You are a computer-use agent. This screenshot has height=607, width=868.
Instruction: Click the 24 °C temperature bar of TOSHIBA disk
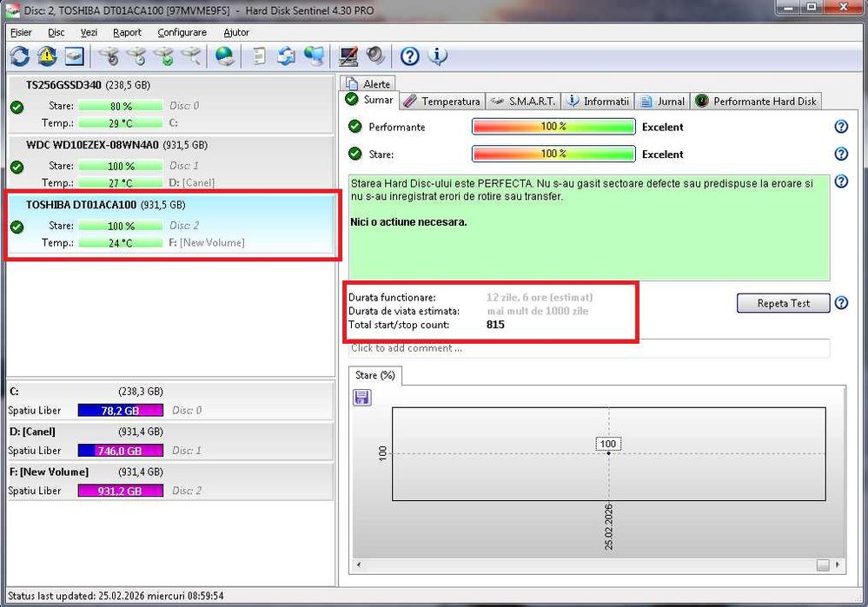121,242
